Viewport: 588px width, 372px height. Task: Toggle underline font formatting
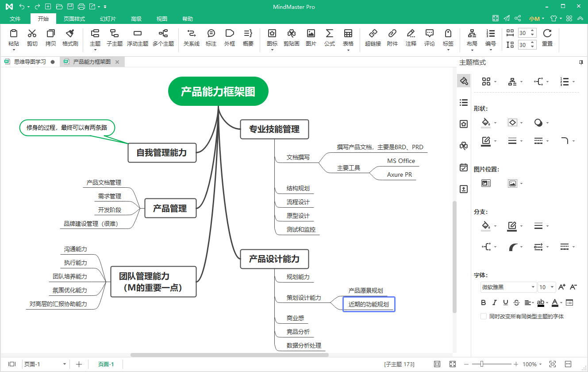[506, 302]
